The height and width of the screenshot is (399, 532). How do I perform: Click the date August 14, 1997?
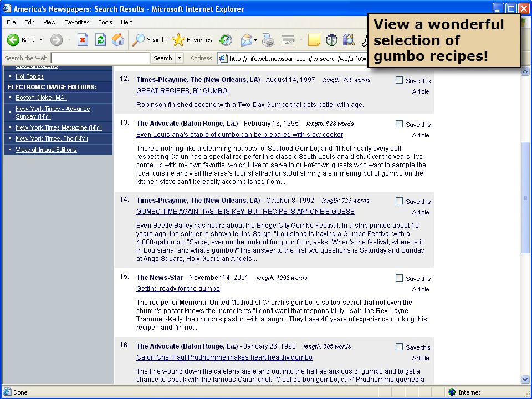click(290, 80)
